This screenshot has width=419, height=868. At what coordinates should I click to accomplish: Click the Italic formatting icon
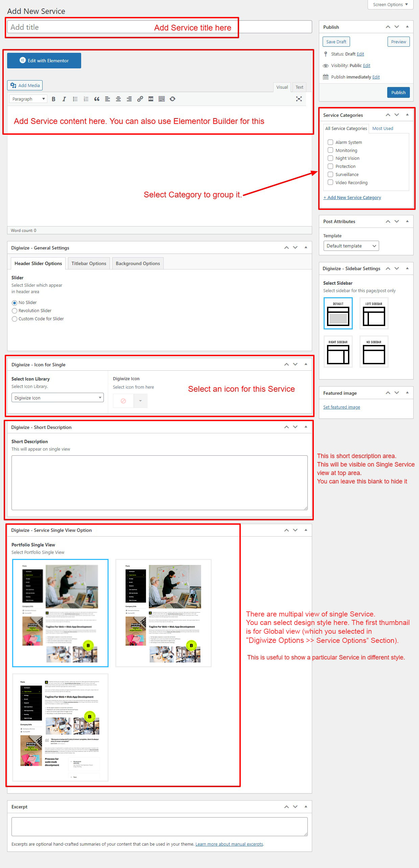64,99
